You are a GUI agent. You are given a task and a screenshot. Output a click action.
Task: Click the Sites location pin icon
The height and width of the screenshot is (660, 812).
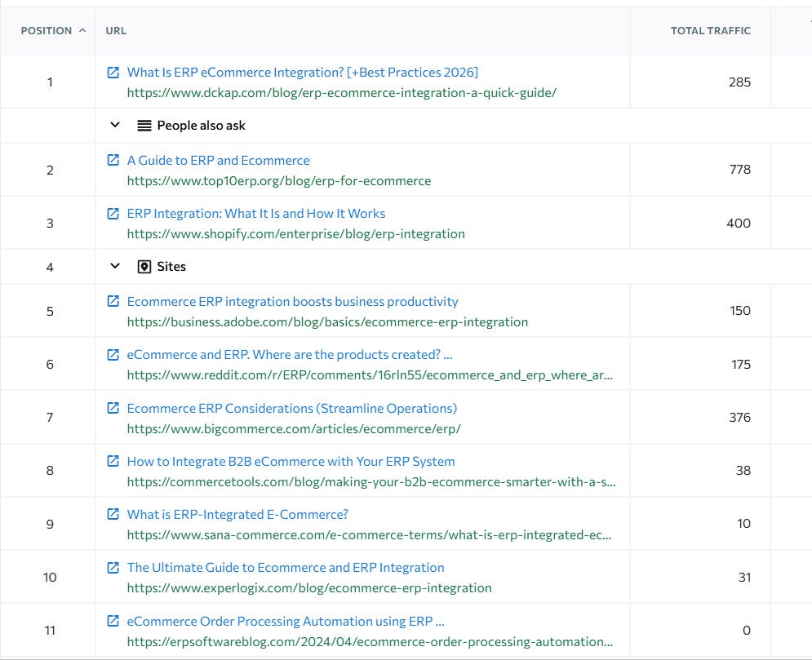[x=144, y=267]
